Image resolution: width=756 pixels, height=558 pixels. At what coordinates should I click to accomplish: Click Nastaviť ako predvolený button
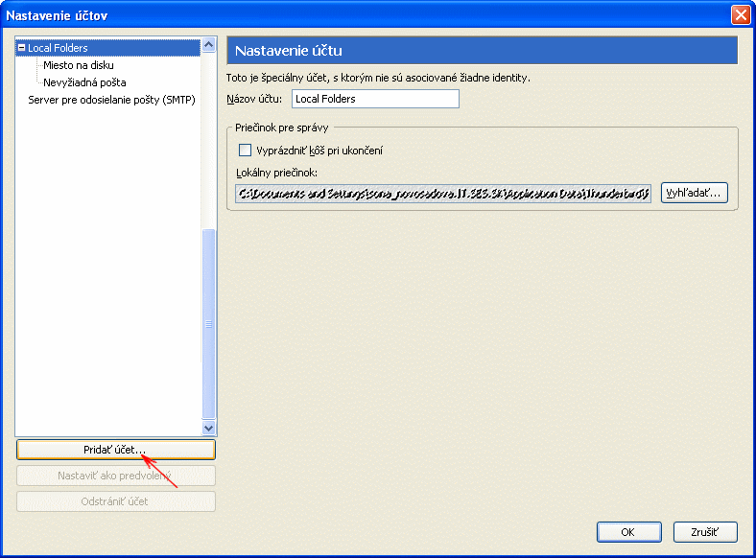[x=115, y=476]
